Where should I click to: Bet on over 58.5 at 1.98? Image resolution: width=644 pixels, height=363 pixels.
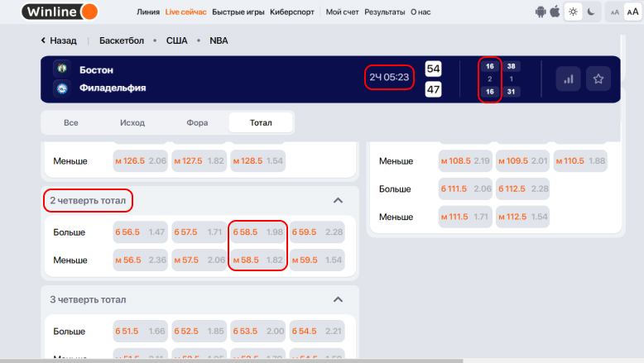click(258, 232)
